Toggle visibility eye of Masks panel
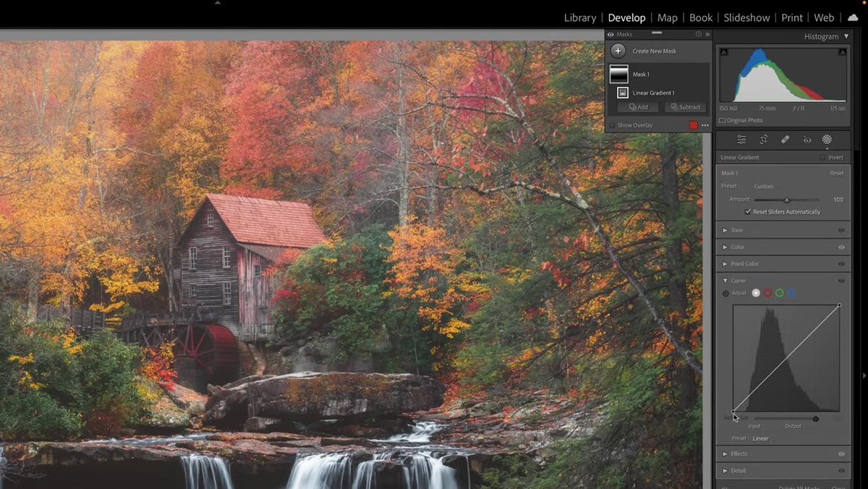The width and height of the screenshot is (868, 489). click(610, 34)
